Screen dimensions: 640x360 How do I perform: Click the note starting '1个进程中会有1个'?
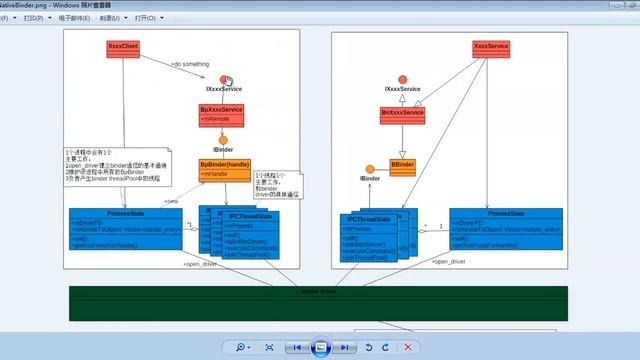point(118,167)
